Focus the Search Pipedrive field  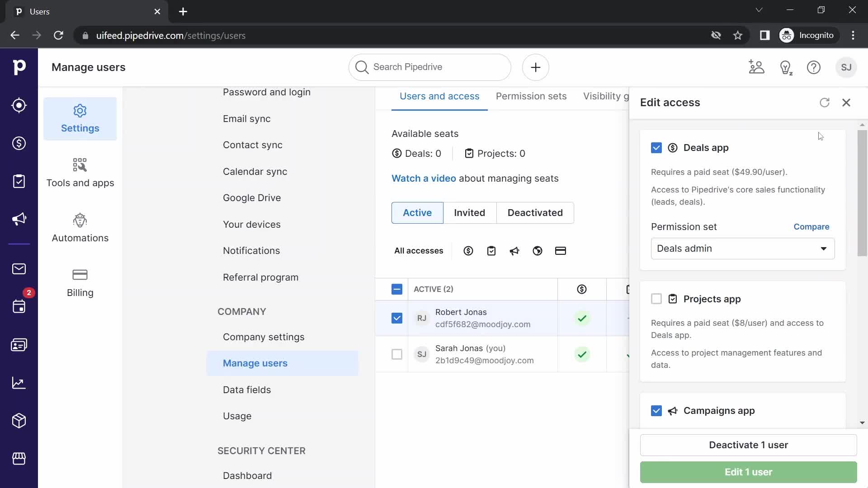[430, 67]
